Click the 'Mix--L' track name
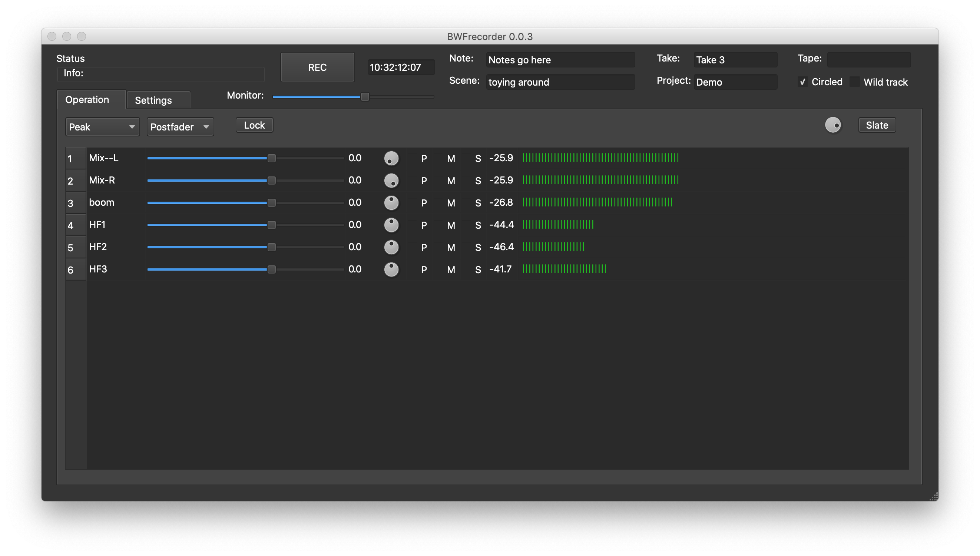This screenshot has height=556, width=980. 104,158
